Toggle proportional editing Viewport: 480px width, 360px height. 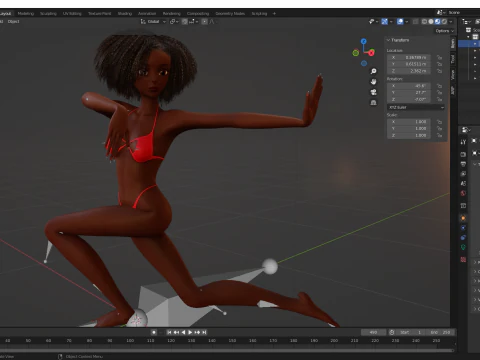coord(204,21)
